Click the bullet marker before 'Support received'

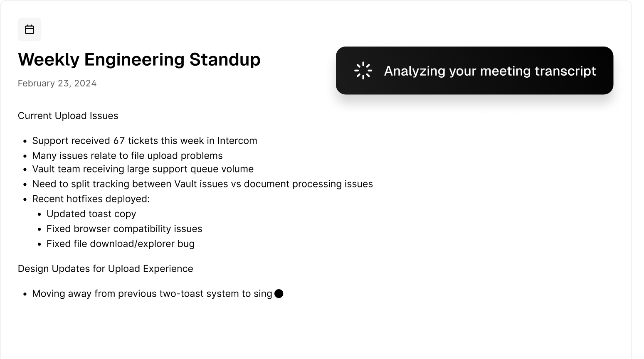(x=26, y=141)
